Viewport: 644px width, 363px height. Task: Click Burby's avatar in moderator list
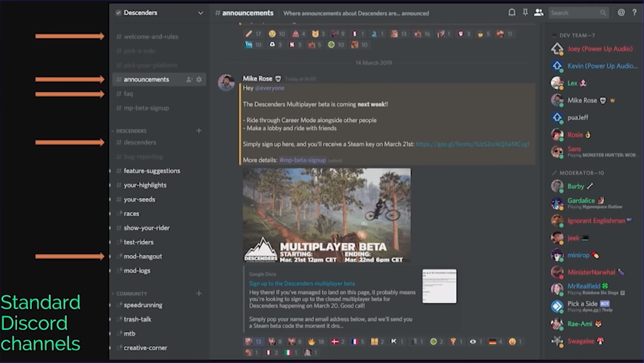tap(557, 186)
